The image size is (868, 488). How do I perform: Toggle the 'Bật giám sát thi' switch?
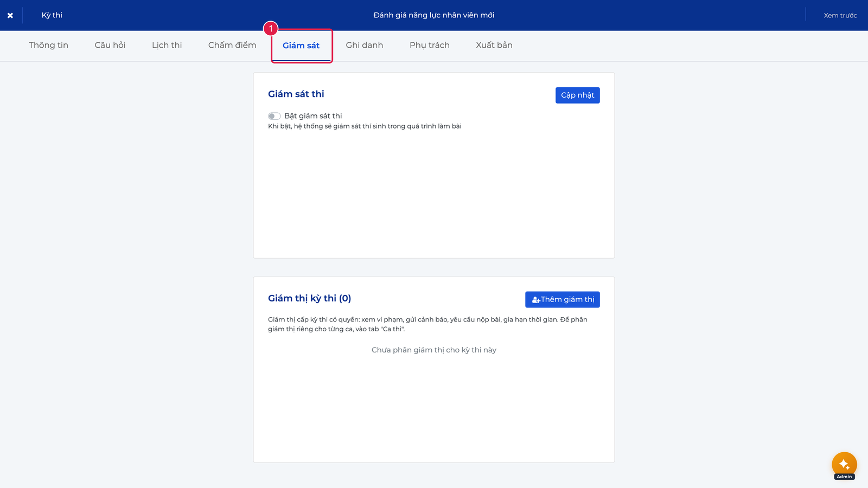(x=274, y=116)
